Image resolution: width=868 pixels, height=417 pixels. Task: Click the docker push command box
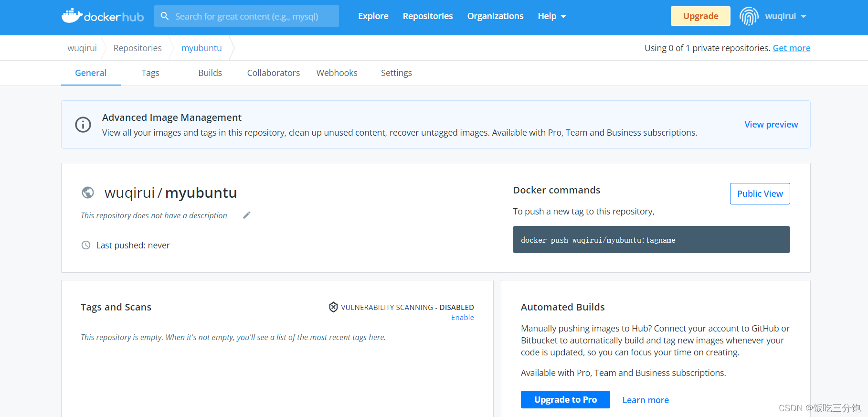(x=651, y=240)
